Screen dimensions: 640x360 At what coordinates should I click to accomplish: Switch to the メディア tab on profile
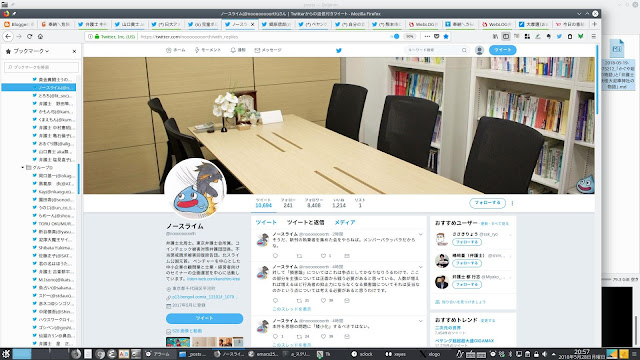pyautogui.click(x=345, y=222)
